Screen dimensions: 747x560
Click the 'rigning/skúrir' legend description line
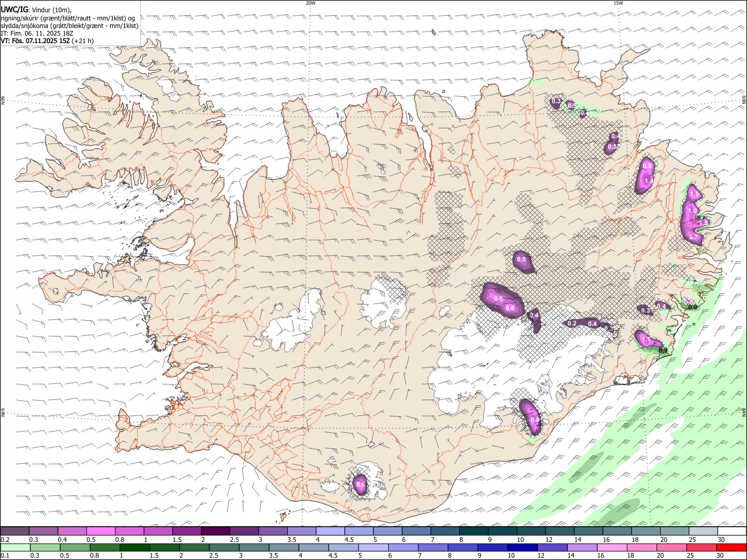68,18
